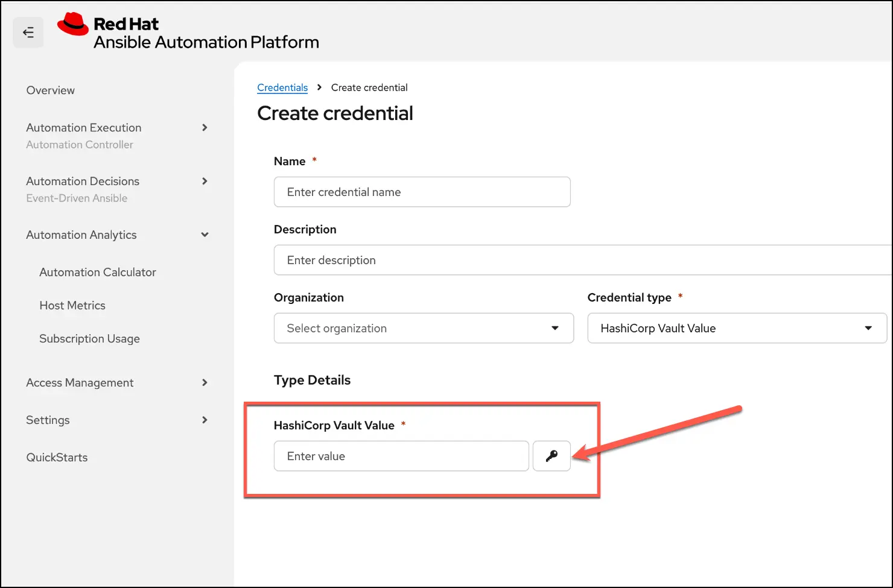
Task: Click the Organization field label
Action: 309,297
